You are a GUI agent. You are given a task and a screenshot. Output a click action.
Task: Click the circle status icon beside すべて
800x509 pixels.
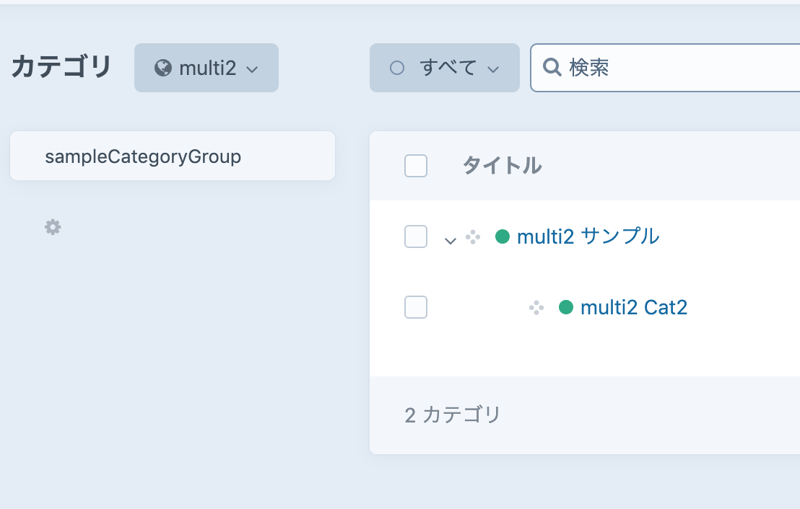pos(397,68)
